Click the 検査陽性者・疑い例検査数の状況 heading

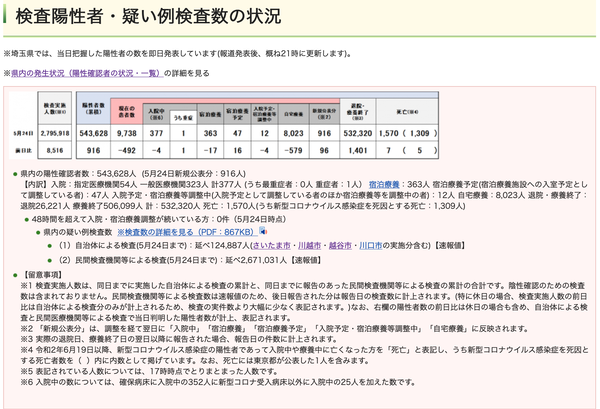coord(148,16)
